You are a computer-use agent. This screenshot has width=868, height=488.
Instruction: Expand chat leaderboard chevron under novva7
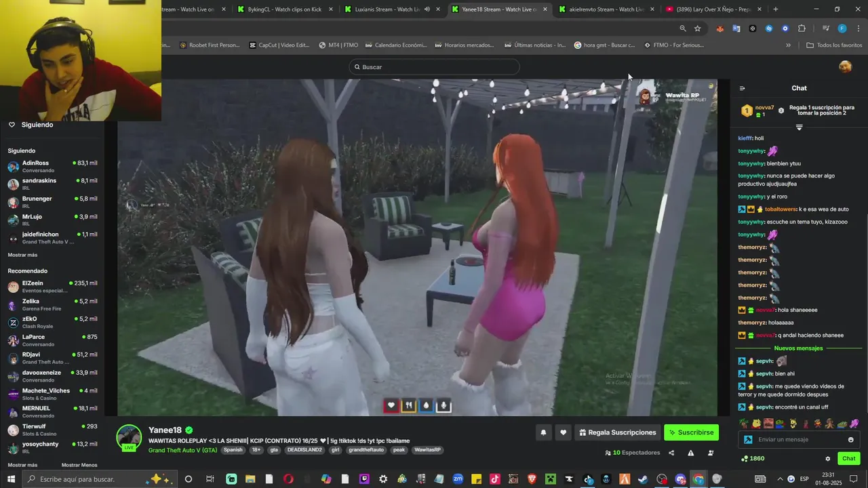pos(799,127)
